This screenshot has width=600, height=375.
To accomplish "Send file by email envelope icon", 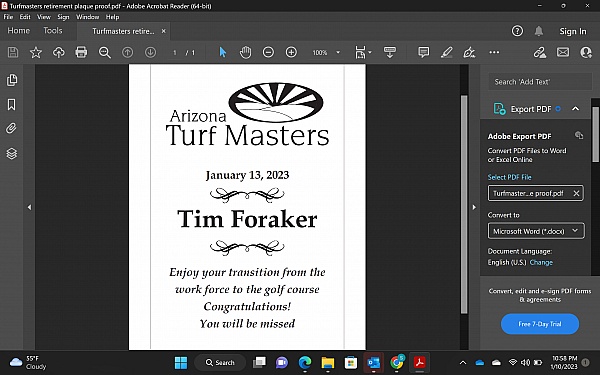I will [x=563, y=52].
